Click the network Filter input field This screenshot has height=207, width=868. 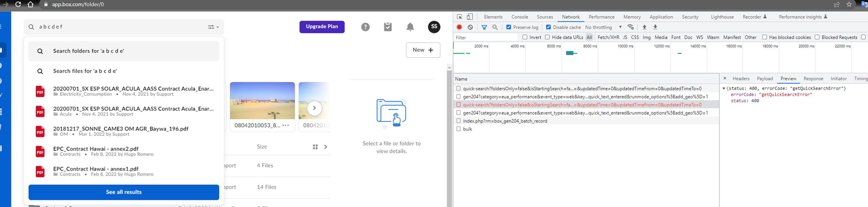(x=485, y=37)
